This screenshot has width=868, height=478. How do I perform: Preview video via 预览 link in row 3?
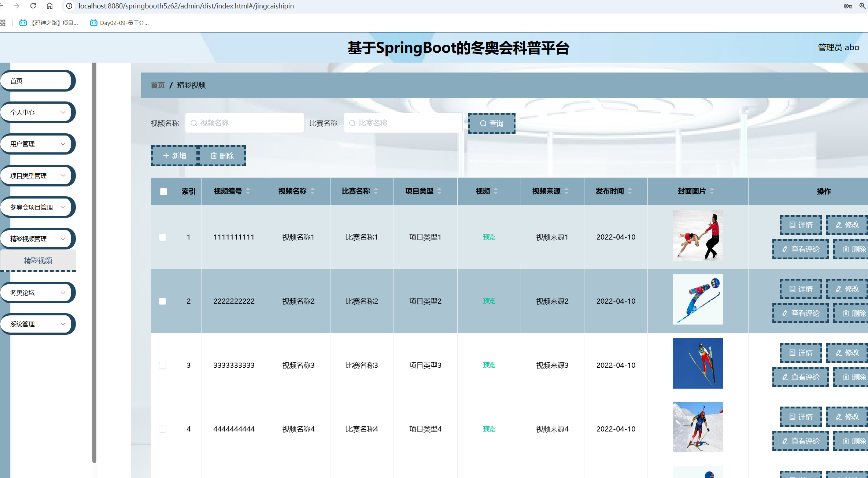(489, 365)
